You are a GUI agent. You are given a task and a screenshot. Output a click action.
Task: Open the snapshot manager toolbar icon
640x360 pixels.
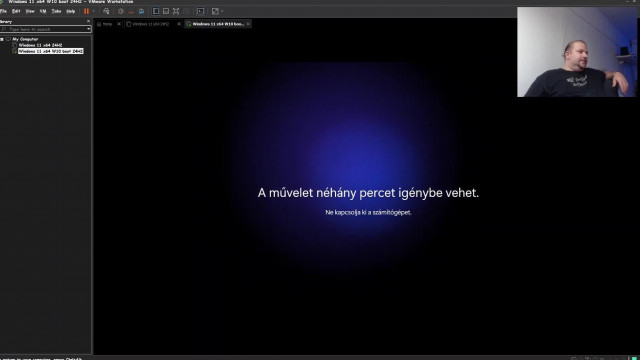click(x=141, y=11)
